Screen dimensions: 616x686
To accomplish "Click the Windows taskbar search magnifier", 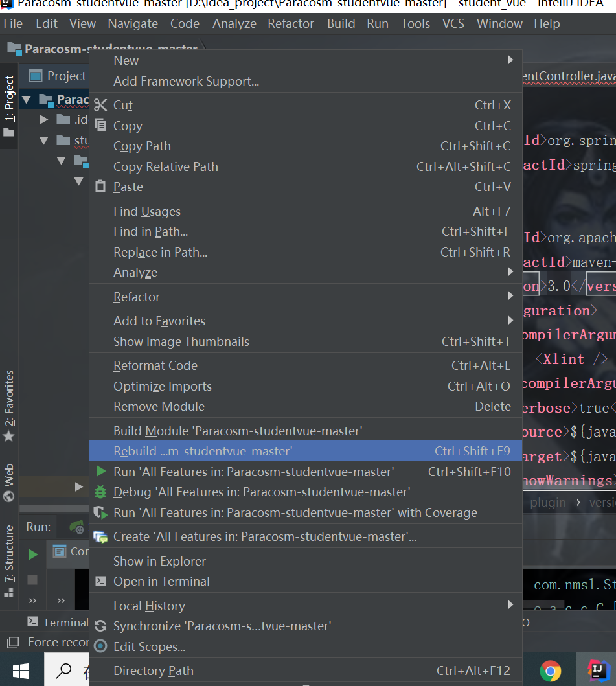I will [64, 670].
